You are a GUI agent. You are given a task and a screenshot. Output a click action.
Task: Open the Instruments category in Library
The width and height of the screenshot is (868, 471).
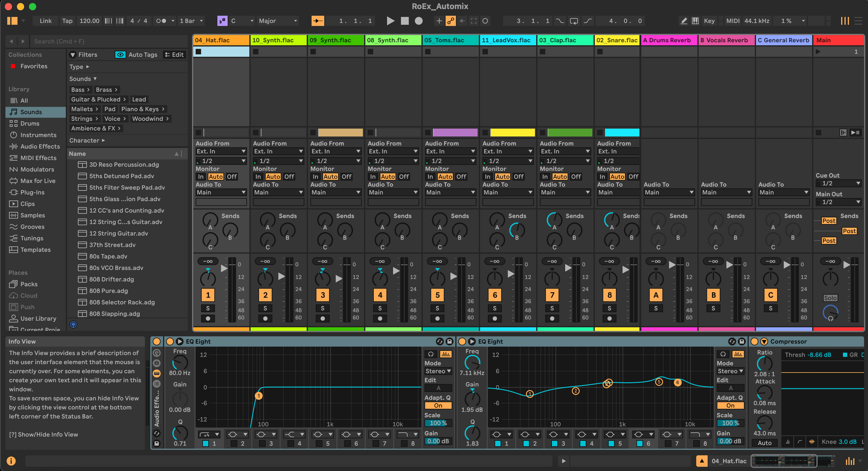click(x=38, y=135)
